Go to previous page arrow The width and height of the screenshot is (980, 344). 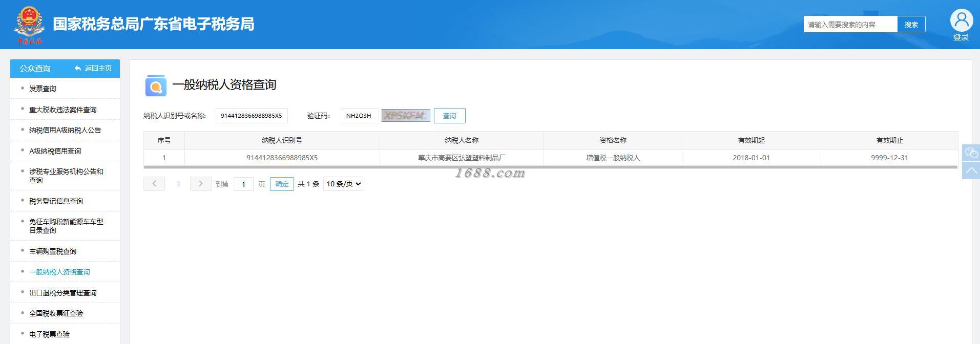[154, 184]
